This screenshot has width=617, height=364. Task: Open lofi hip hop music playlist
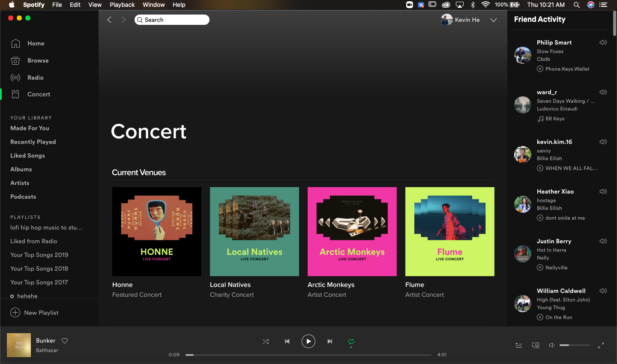click(x=46, y=227)
